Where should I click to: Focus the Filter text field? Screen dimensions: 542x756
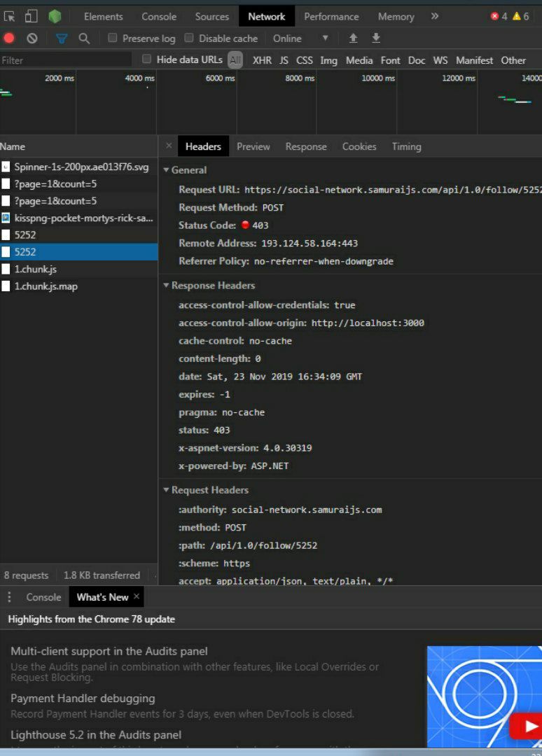[66, 60]
